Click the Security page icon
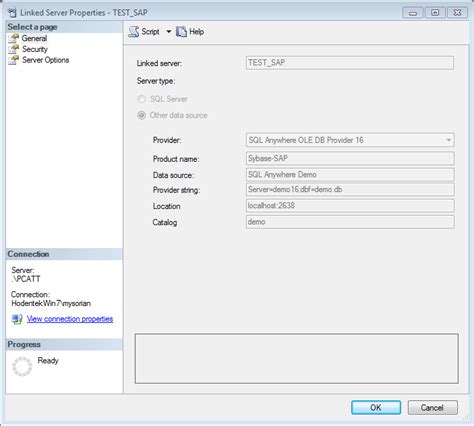The image size is (474, 426). click(x=14, y=49)
